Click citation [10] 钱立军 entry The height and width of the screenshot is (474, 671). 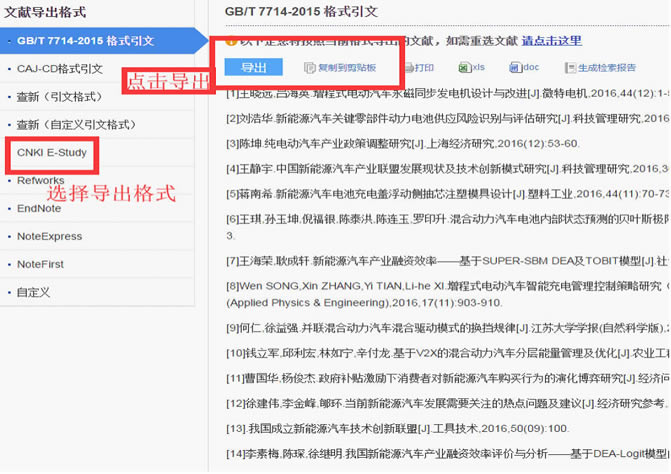448,353
